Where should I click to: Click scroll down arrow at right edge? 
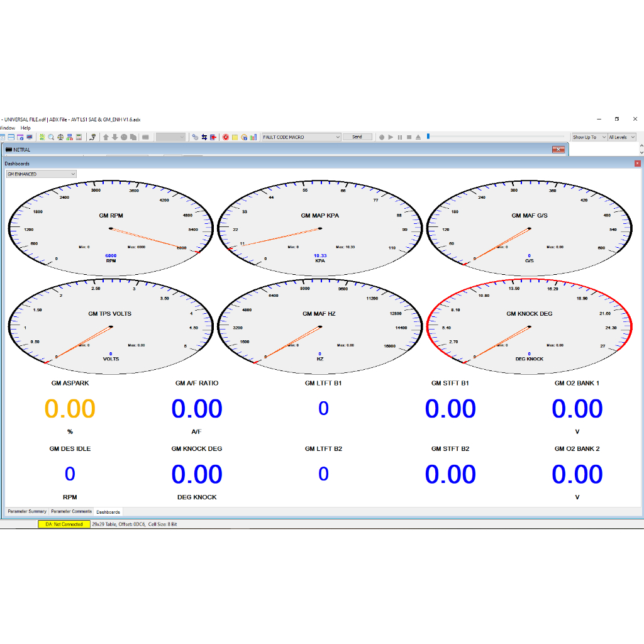pyautogui.click(x=641, y=152)
